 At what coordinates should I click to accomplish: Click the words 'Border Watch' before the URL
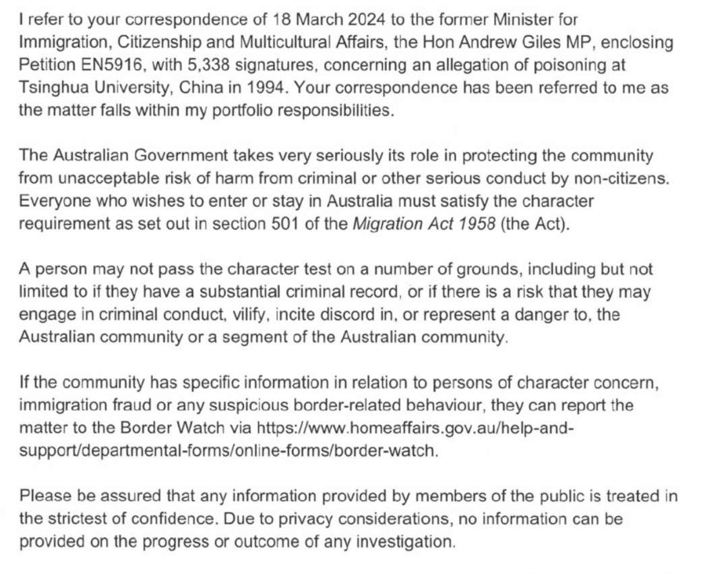point(172,427)
